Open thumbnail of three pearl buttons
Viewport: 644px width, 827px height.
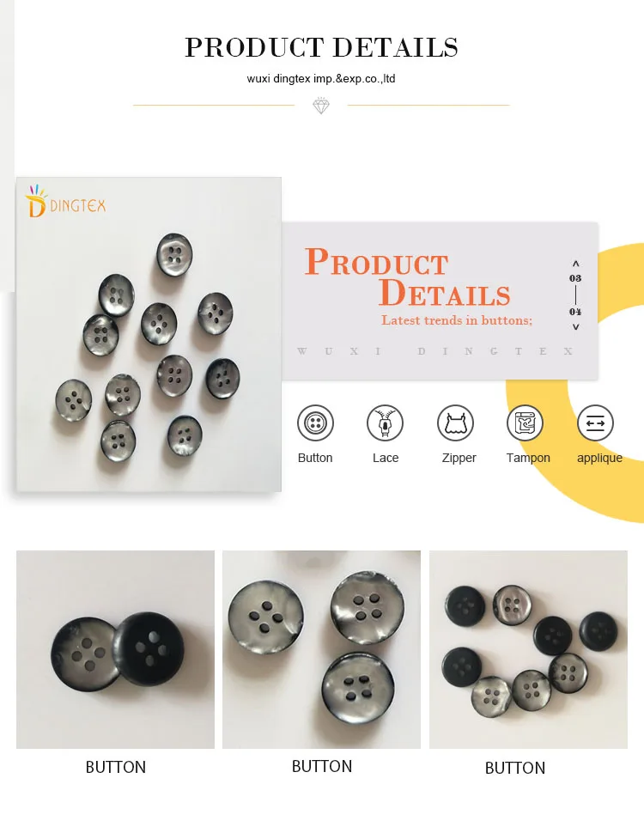322,649
